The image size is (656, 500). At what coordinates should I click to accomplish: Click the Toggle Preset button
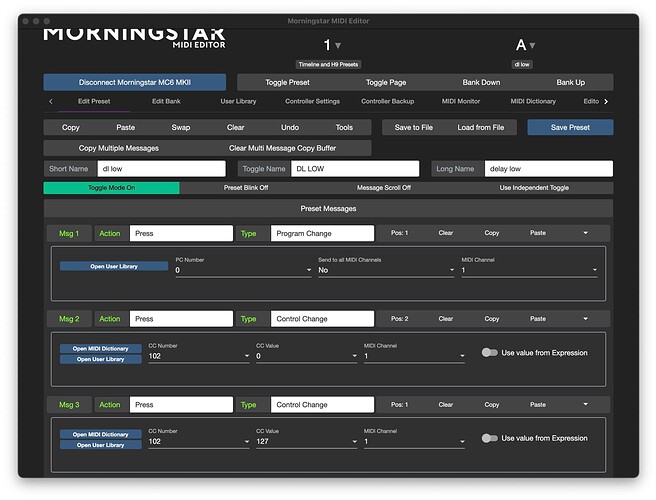(287, 82)
